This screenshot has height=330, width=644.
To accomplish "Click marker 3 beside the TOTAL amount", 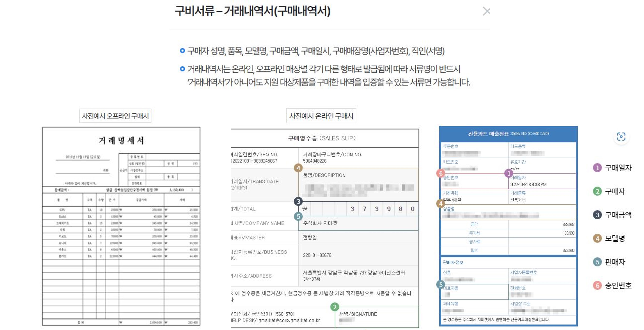I will [x=298, y=201].
